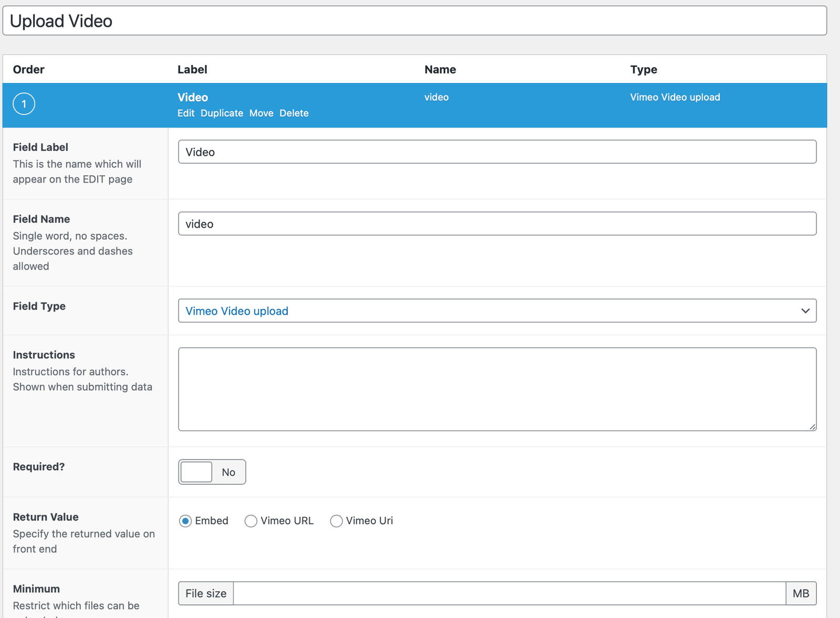
Task: Click the 'Instructions' setting label
Action: coord(44,355)
